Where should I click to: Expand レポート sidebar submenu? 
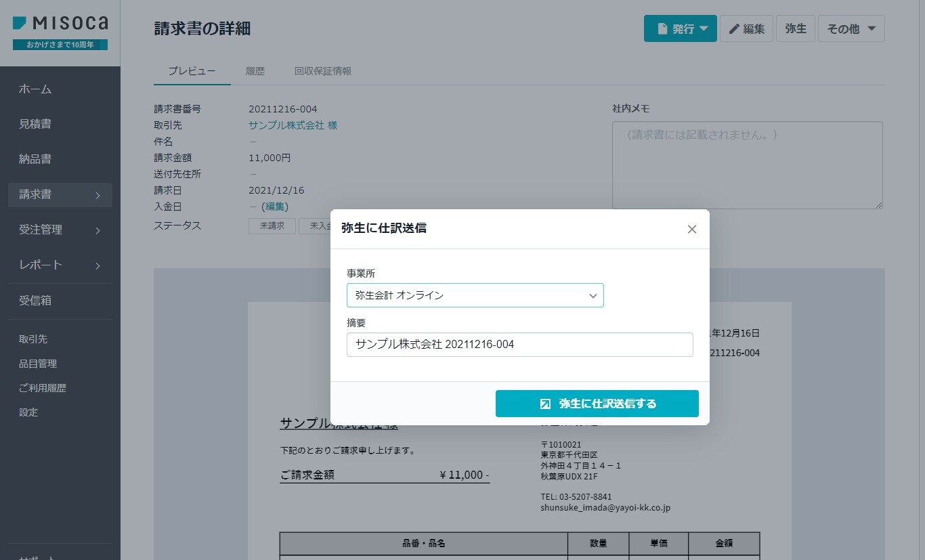pos(60,265)
